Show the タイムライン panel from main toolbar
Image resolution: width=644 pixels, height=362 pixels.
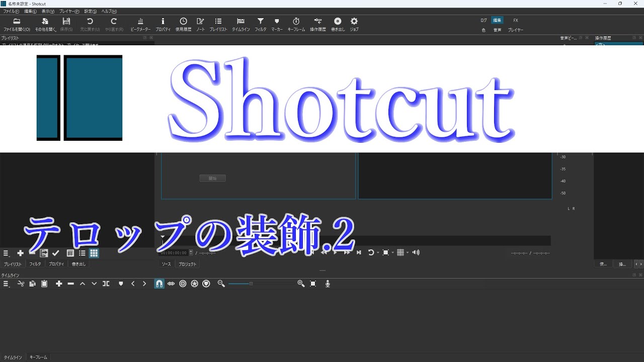click(240, 24)
